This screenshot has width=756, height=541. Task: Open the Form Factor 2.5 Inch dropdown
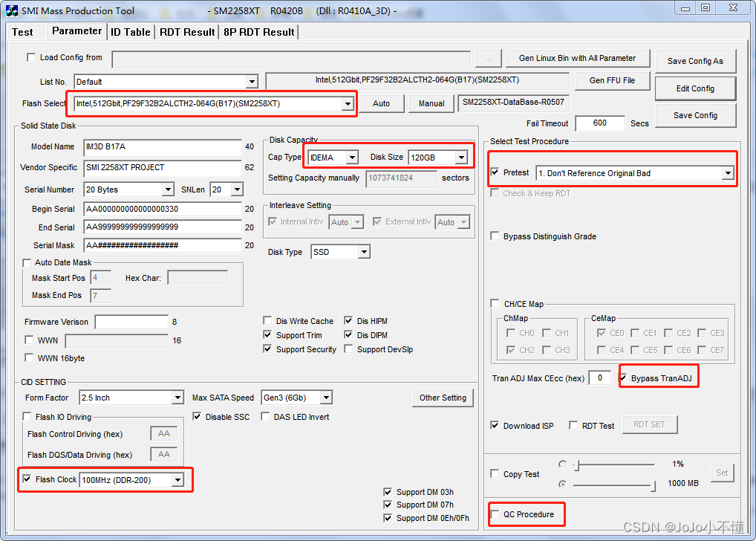[x=178, y=398]
